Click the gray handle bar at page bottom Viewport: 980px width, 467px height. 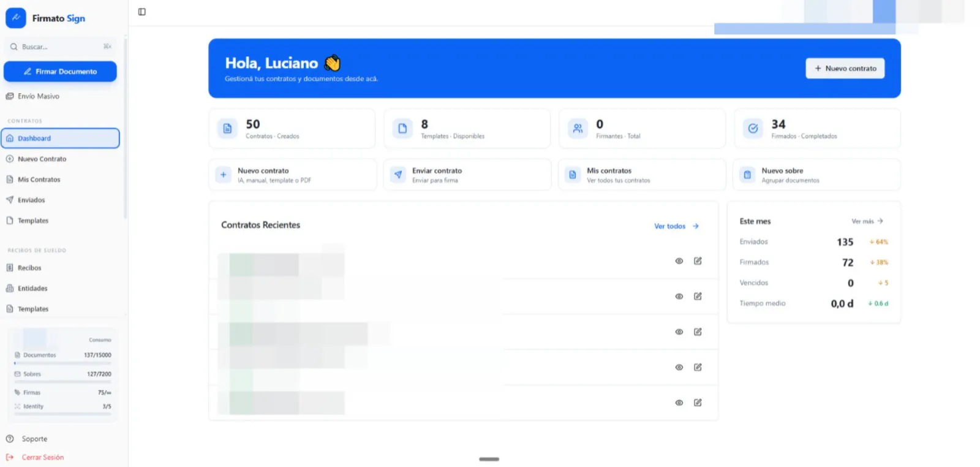[x=489, y=459]
